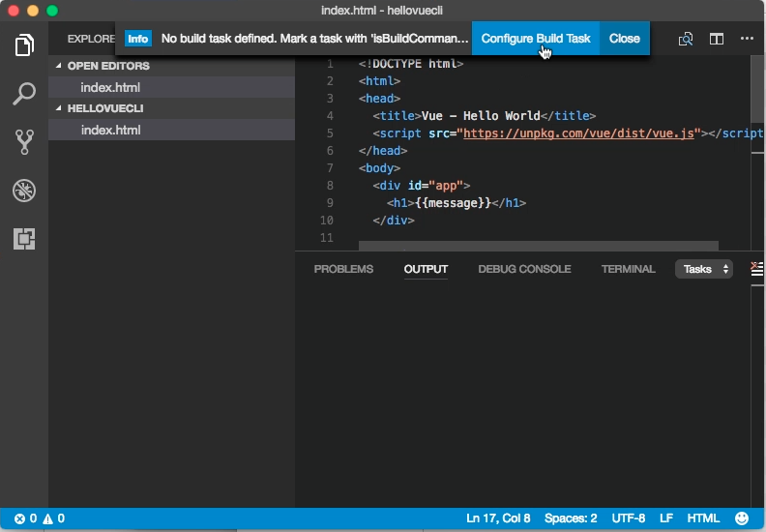
Task: Switch to Debug Console tab
Action: [524, 269]
